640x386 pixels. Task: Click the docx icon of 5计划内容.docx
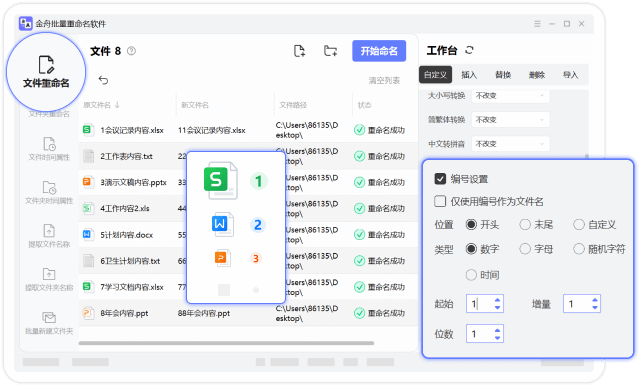pyautogui.click(x=88, y=235)
